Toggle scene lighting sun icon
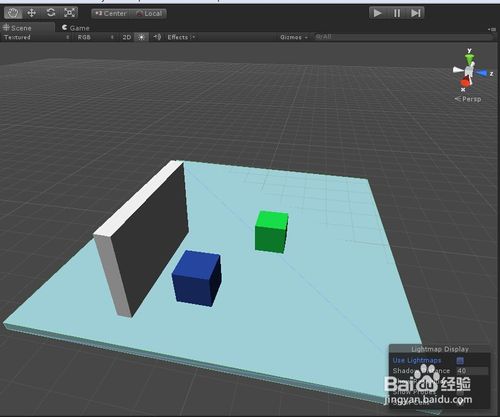Image resolution: width=500 pixels, height=417 pixels. point(141,37)
